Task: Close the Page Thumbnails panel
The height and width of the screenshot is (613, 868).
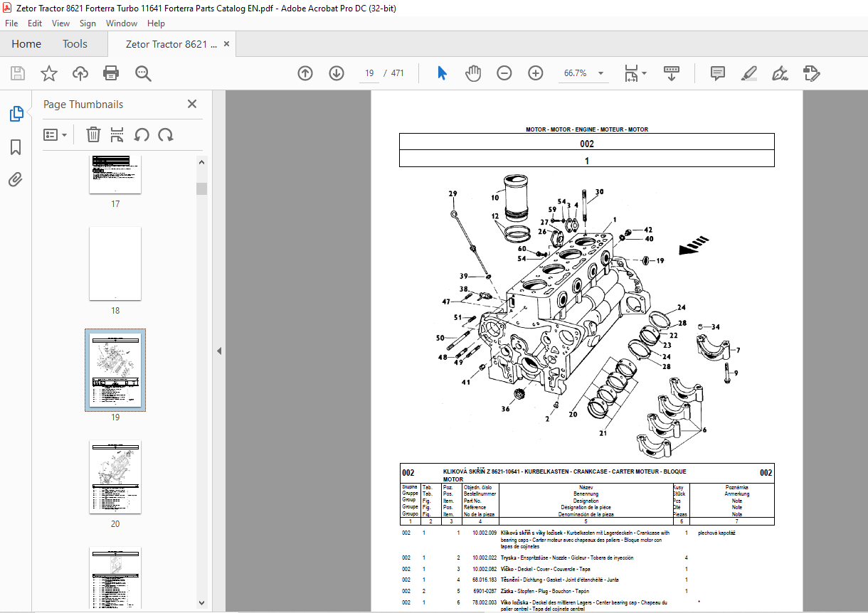Action: (x=192, y=104)
